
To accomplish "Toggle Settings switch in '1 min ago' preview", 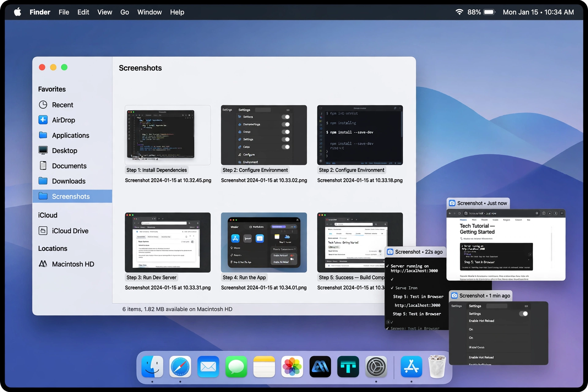I will click(523, 314).
